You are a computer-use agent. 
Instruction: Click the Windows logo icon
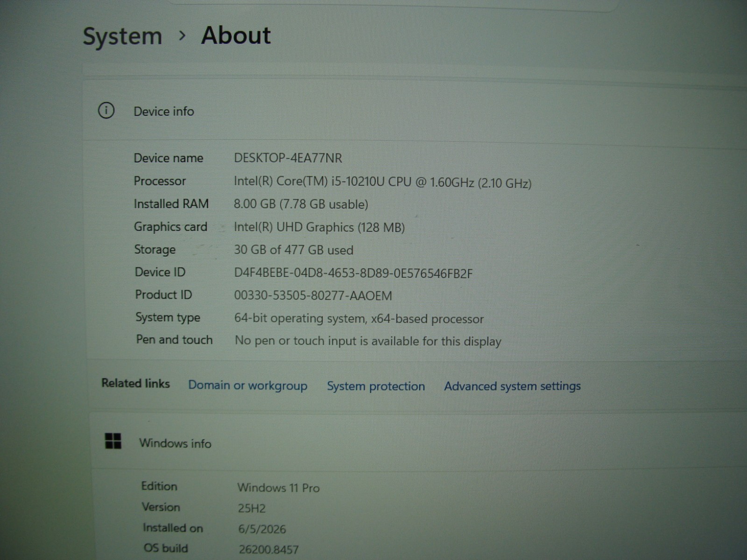pyautogui.click(x=113, y=441)
